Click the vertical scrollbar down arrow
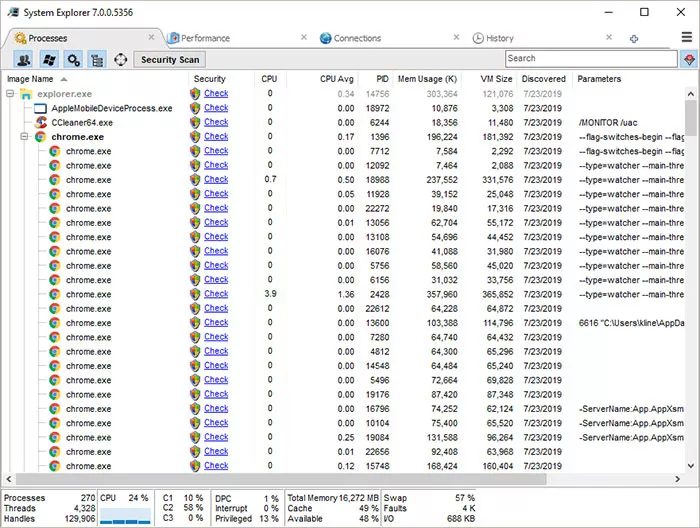The height and width of the screenshot is (528, 700). pyautogui.click(x=691, y=466)
